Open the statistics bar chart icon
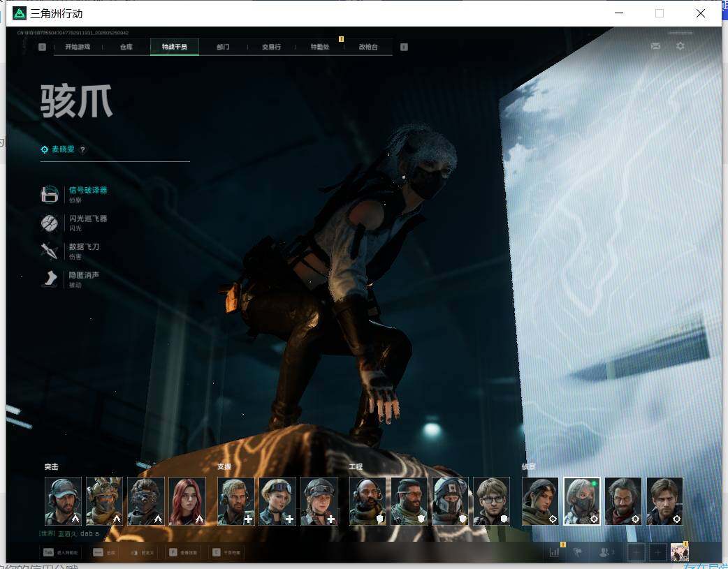Viewport: 728px width, 569px height. coord(554,552)
